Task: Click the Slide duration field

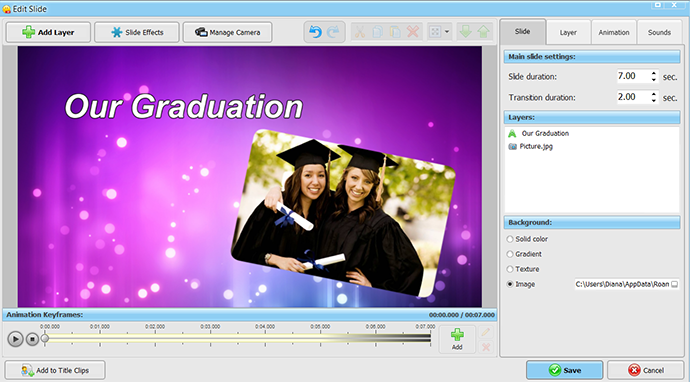Action: point(632,76)
